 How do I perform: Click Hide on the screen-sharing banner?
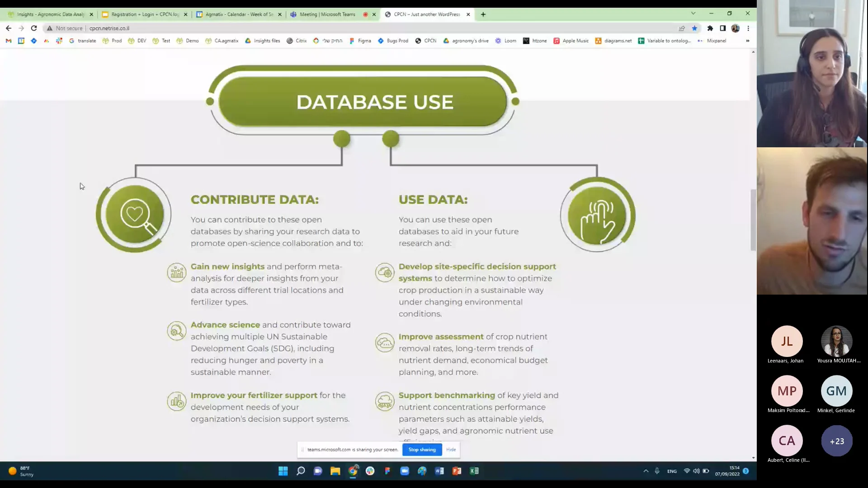pos(451,450)
